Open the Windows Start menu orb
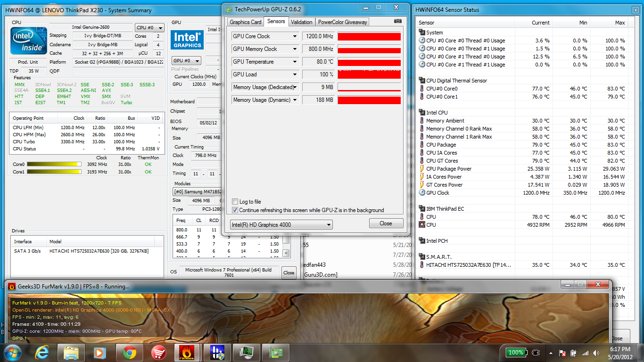 click(12, 352)
